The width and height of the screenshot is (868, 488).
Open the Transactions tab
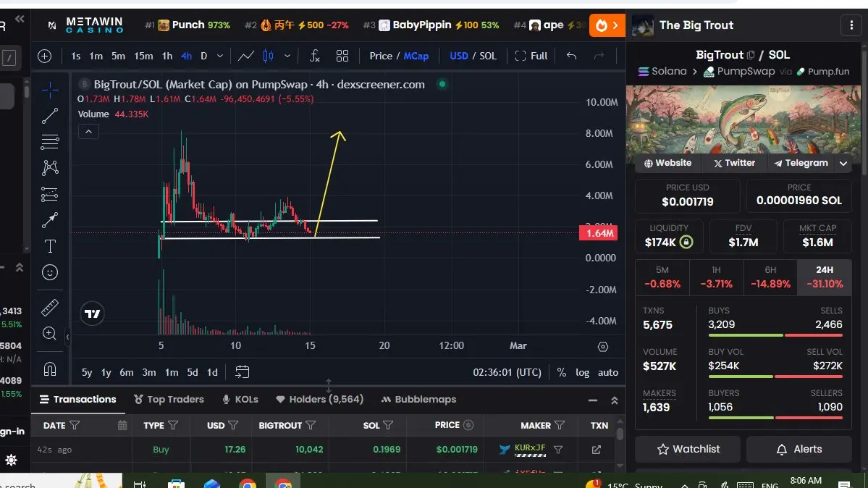(x=78, y=400)
